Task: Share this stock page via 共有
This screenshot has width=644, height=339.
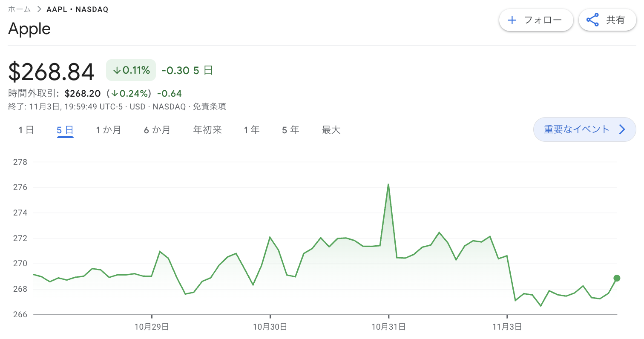Action: [x=607, y=20]
